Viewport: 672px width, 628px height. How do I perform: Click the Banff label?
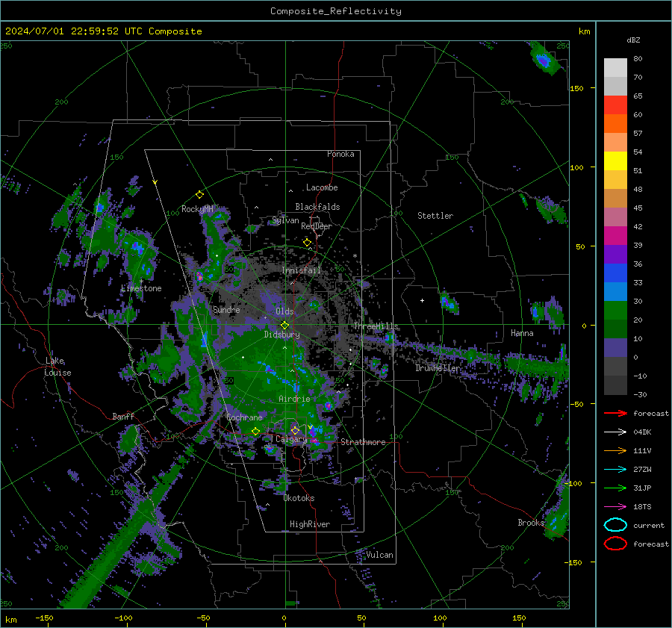[123, 416]
